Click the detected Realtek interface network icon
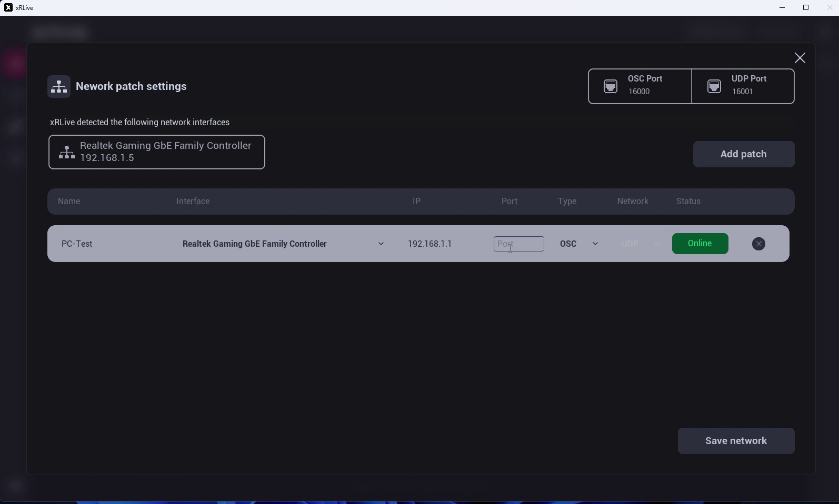The height and width of the screenshot is (504, 839). pos(67,152)
